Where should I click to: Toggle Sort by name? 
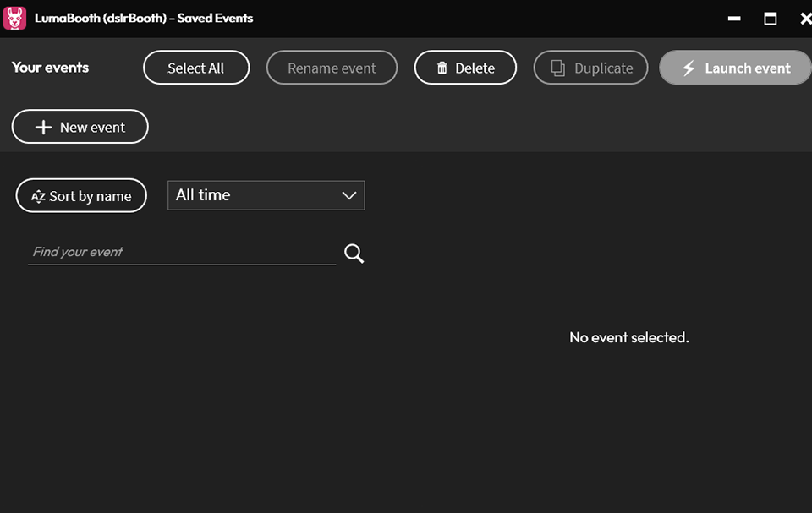[x=81, y=196]
